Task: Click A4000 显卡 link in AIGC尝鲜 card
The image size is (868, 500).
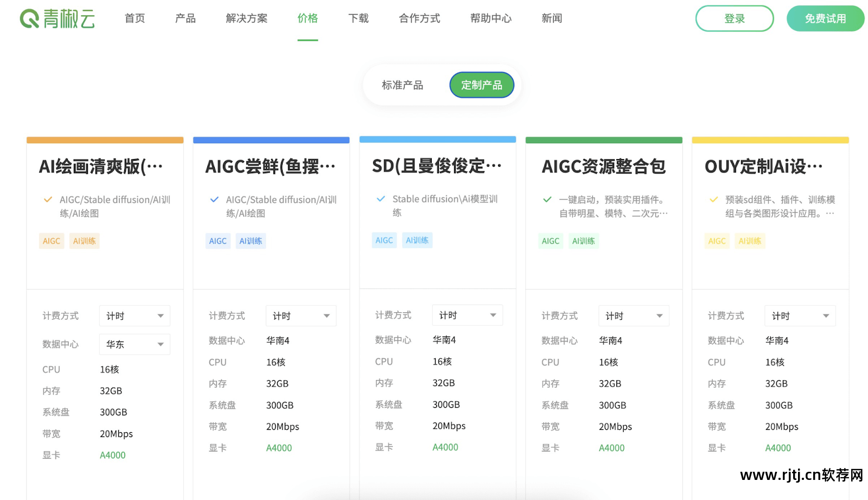Action: point(279,448)
